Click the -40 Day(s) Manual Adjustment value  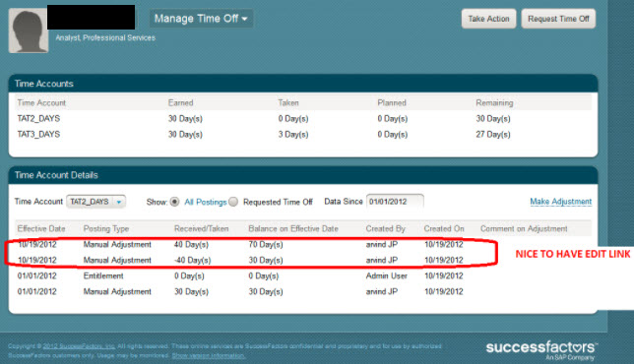click(193, 260)
